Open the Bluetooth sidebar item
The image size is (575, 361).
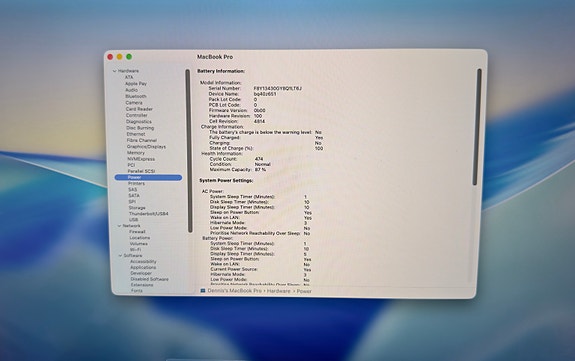(x=136, y=96)
